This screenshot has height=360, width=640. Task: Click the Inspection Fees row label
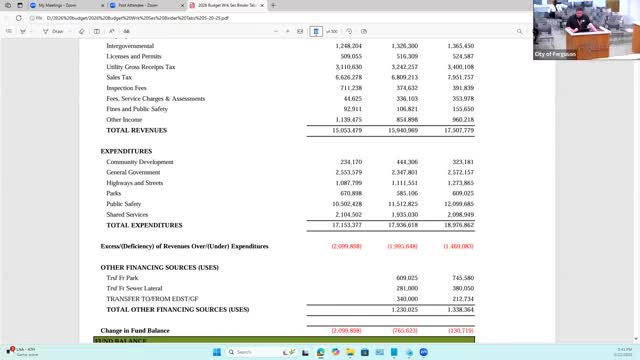(126, 88)
